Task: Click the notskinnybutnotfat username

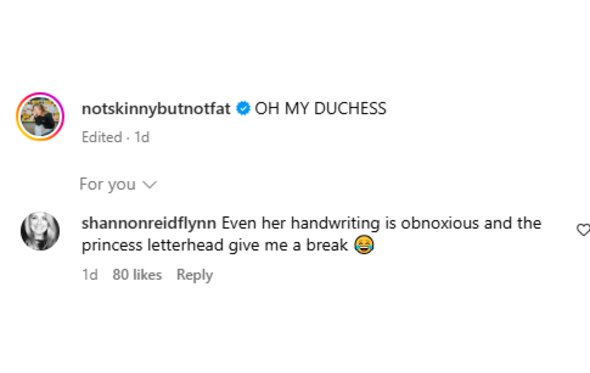Action: tap(156, 109)
